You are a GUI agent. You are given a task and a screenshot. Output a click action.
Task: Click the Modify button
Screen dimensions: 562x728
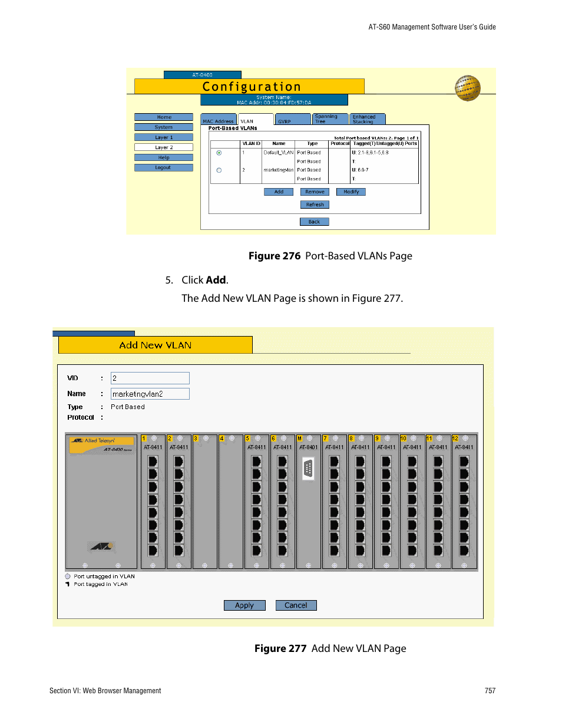[351, 192]
